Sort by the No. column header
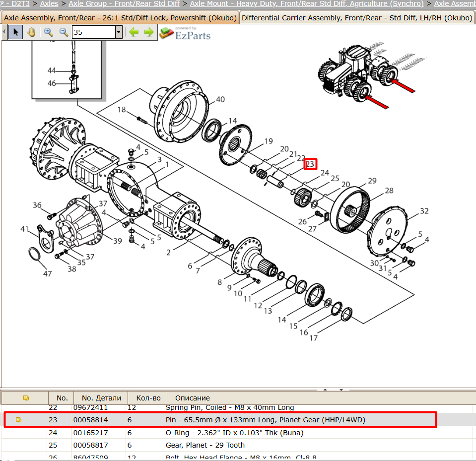The image size is (476, 461). pos(62,398)
